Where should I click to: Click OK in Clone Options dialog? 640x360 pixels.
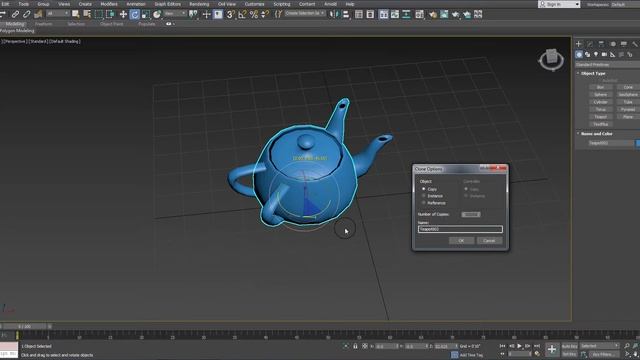point(461,241)
